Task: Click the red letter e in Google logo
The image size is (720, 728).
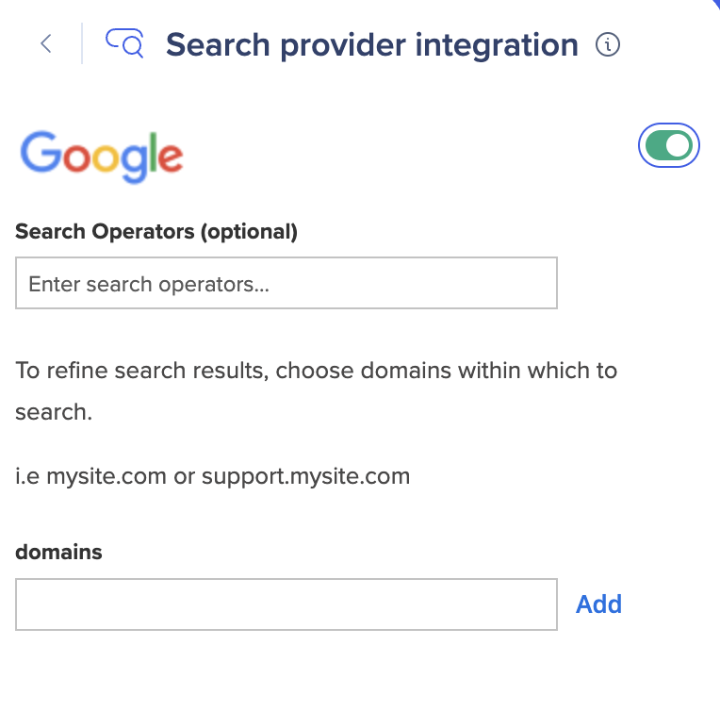Action: [171, 157]
